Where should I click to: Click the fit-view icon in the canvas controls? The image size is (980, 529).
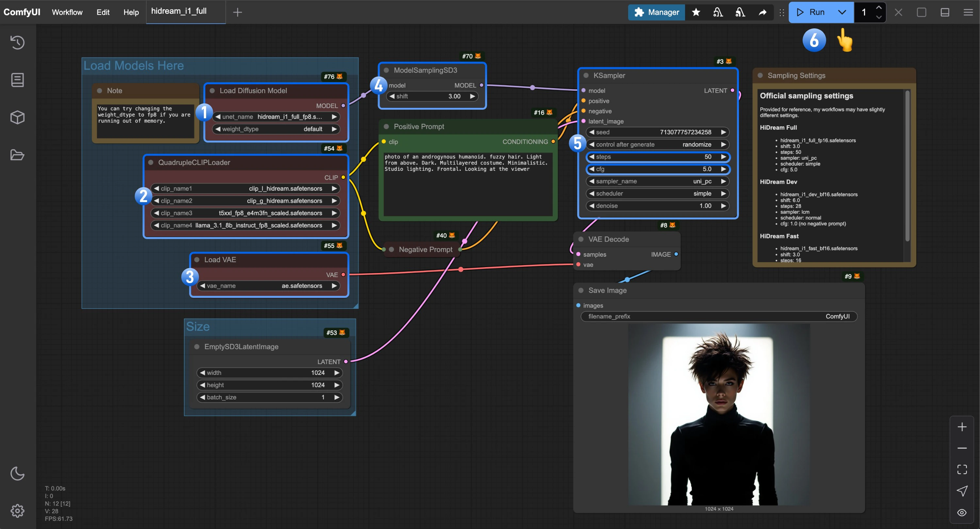(x=962, y=469)
